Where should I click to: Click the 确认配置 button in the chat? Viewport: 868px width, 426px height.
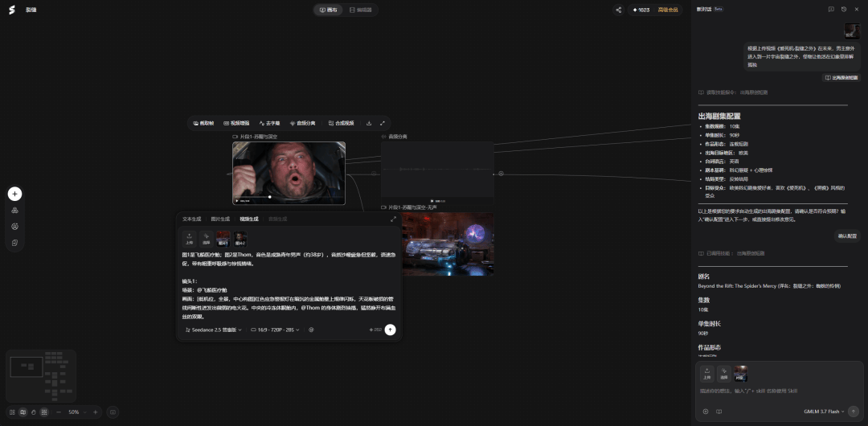(x=847, y=236)
